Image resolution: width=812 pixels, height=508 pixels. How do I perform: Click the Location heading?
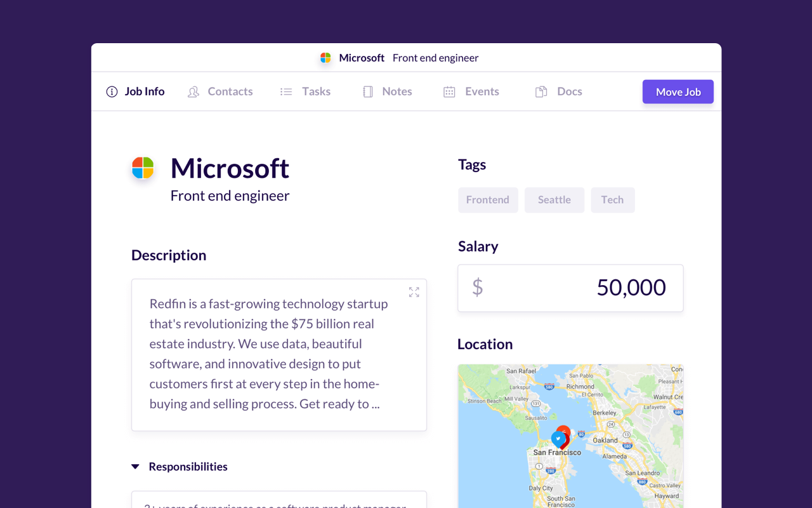(485, 344)
